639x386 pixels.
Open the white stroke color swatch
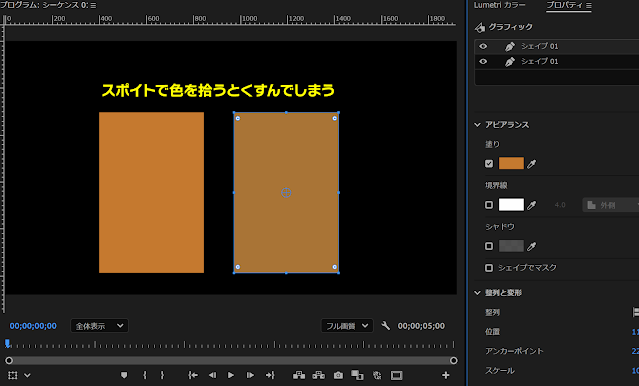(x=511, y=205)
